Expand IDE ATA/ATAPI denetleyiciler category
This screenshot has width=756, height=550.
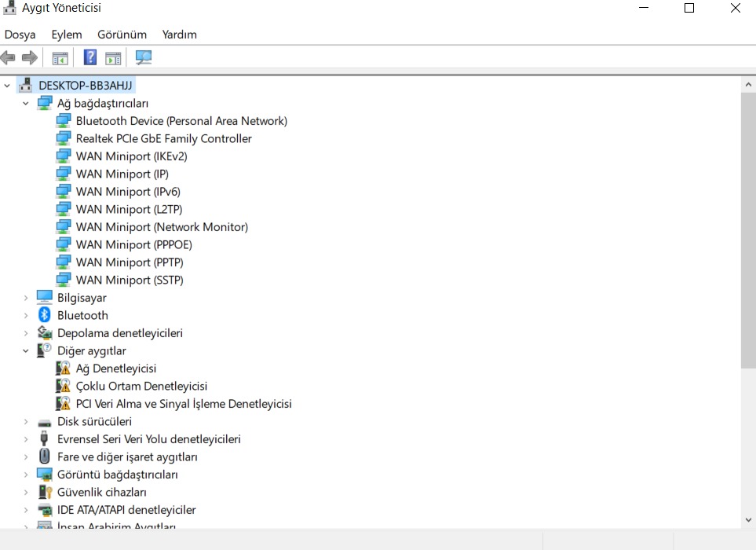click(x=26, y=510)
